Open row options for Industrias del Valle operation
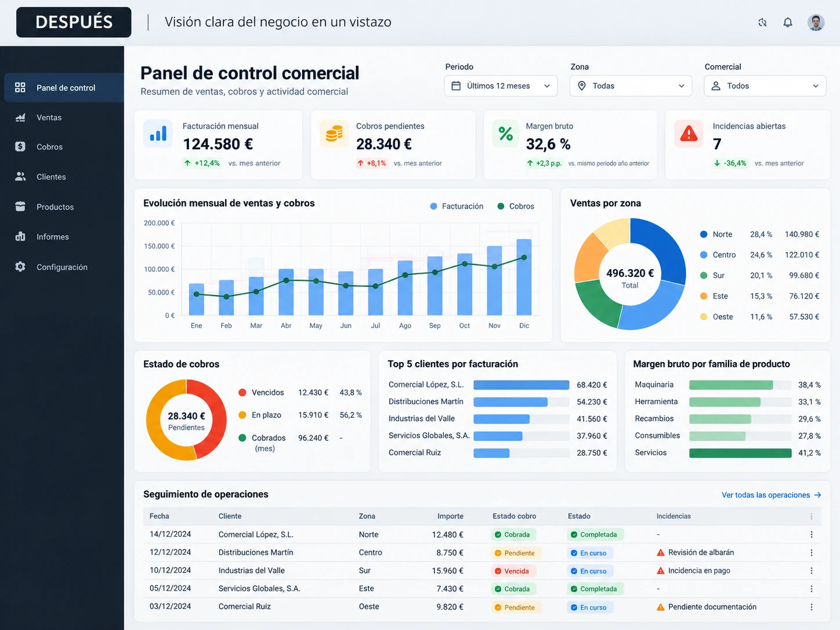The image size is (840, 630). click(x=811, y=571)
